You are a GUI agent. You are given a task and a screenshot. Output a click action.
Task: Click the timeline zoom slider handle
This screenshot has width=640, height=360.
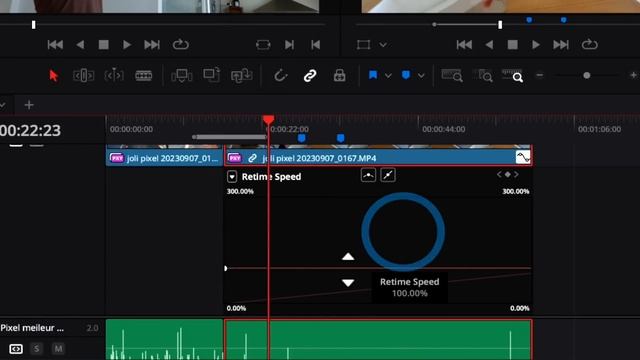click(587, 76)
